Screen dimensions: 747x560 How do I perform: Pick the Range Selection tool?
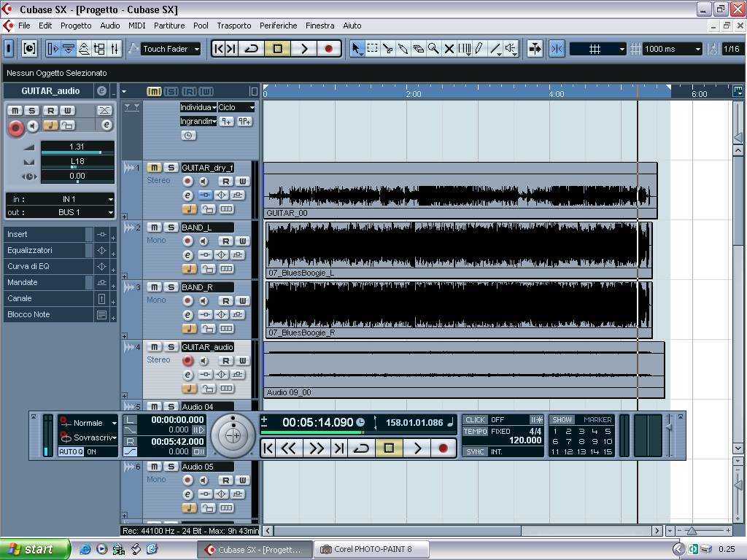(372, 49)
